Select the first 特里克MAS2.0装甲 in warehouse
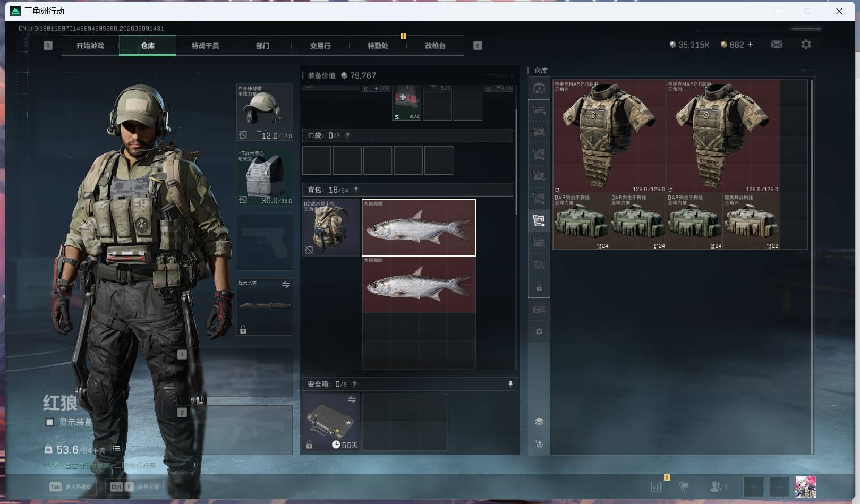The image size is (860, 504). click(609, 136)
